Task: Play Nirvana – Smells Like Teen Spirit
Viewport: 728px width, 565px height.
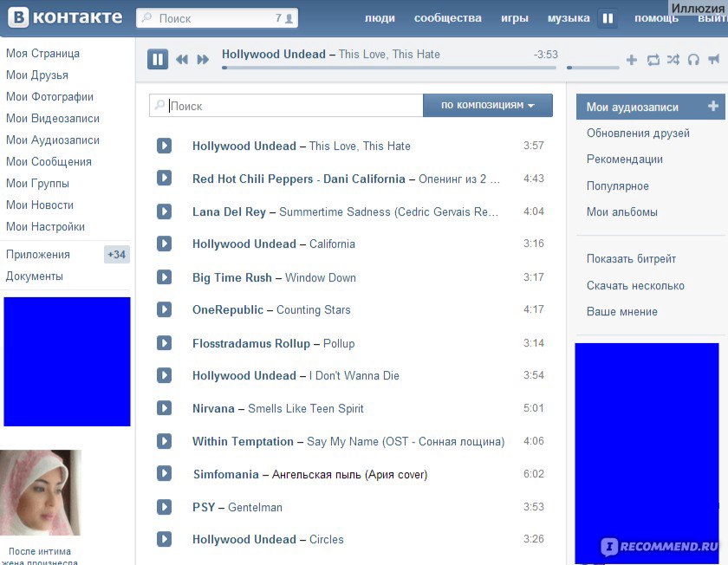Action: (164, 408)
